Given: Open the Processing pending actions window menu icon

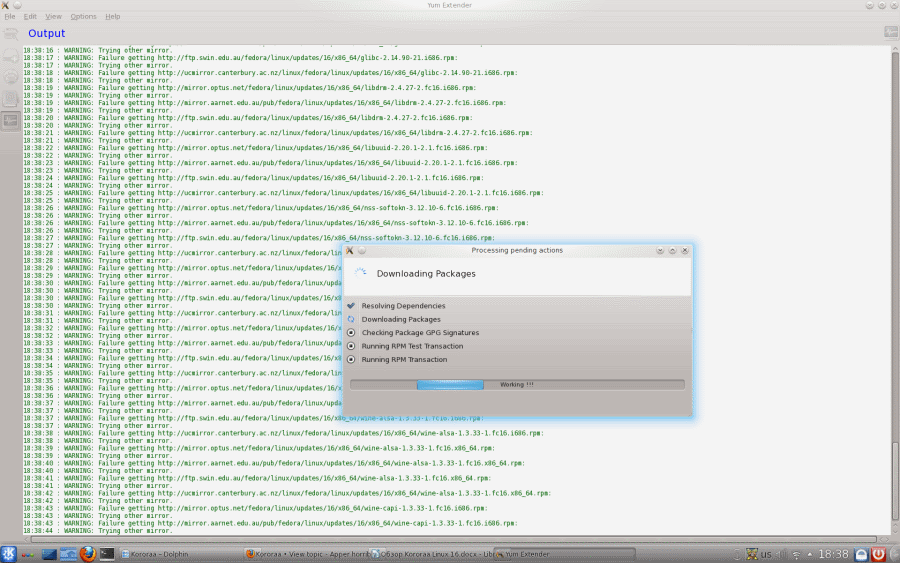Looking at the screenshot, I should pyautogui.click(x=350, y=250).
